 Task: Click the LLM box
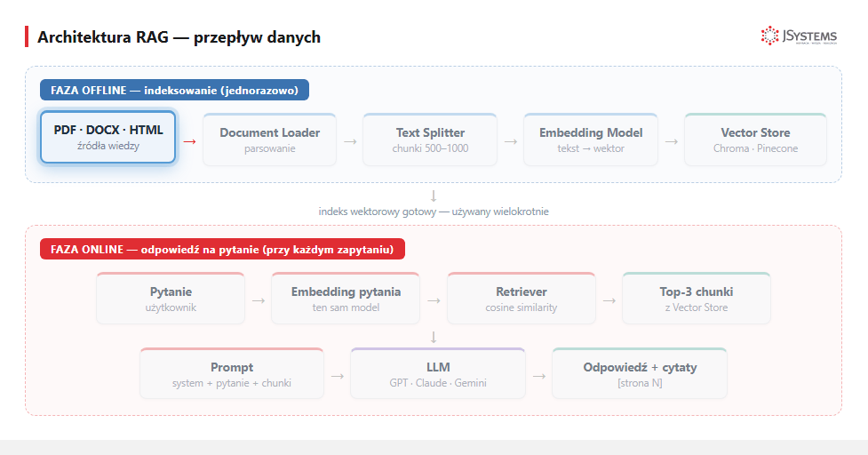[x=438, y=373]
